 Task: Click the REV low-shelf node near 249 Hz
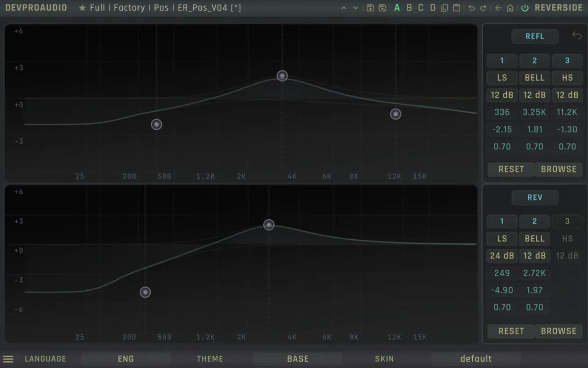click(x=145, y=292)
